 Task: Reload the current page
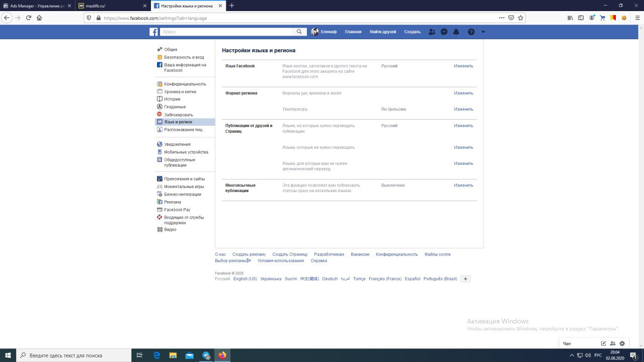(x=29, y=18)
